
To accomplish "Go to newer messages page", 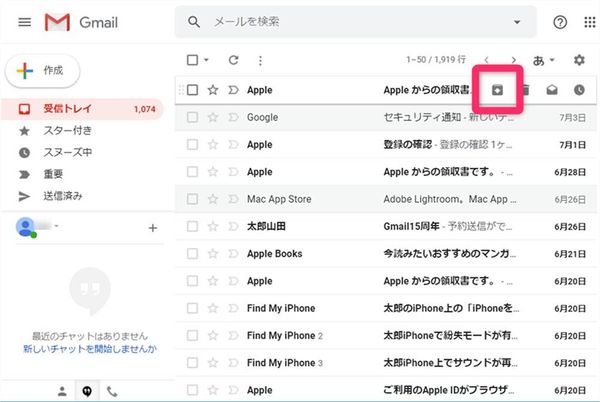I will coord(486,60).
